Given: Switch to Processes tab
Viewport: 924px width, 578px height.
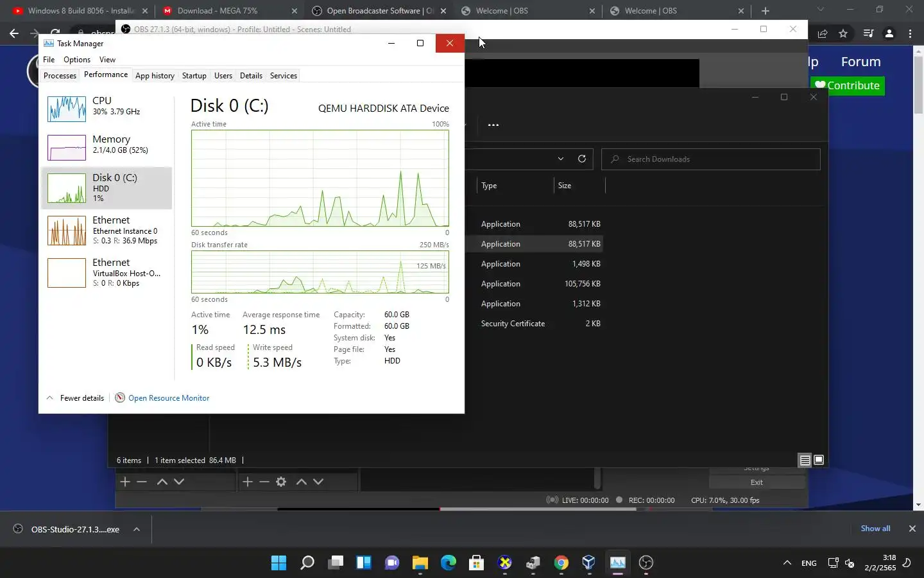Looking at the screenshot, I should (x=60, y=76).
